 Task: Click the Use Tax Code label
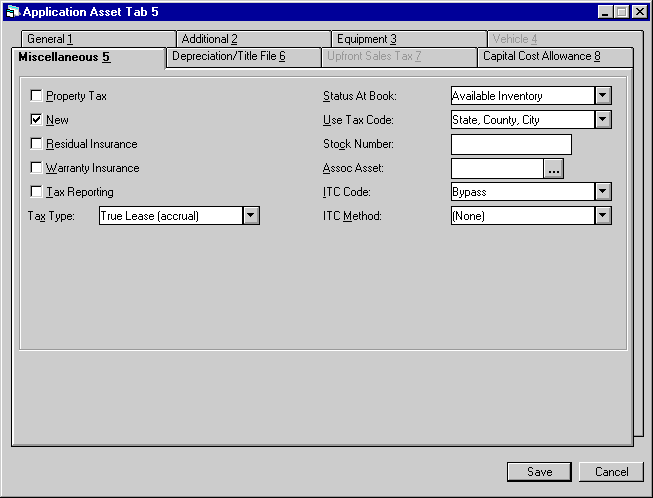click(358, 120)
